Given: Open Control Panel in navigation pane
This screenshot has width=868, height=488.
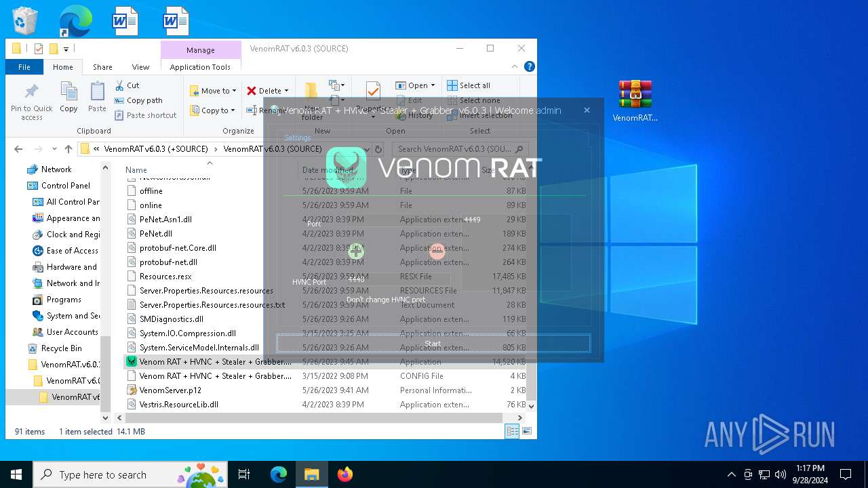Looking at the screenshot, I should [65, 186].
